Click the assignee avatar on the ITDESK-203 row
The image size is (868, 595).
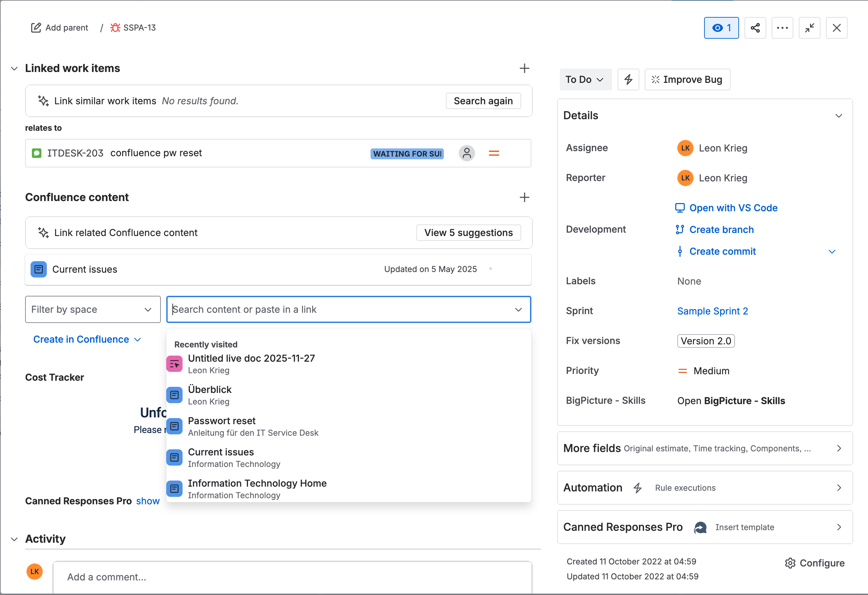tap(467, 153)
